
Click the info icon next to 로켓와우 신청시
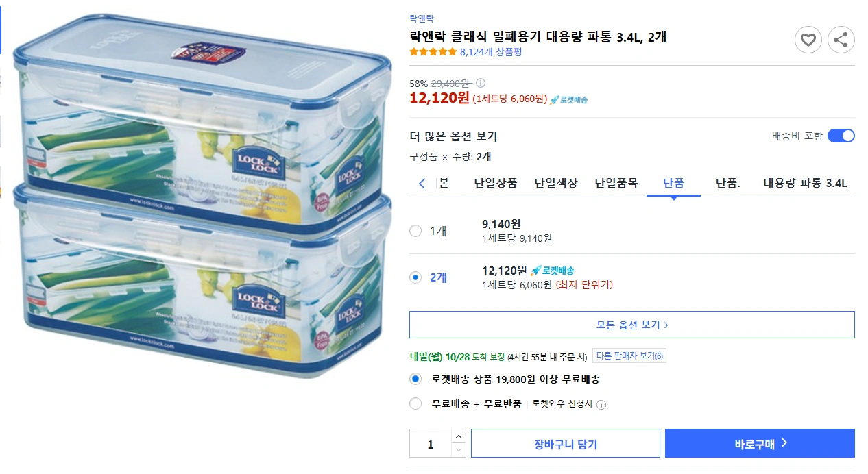pos(603,404)
